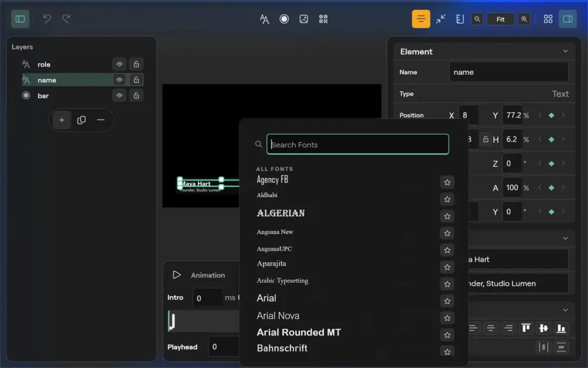
Task: Click the ruler guides toolbar icon
Action: click(x=460, y=19)
